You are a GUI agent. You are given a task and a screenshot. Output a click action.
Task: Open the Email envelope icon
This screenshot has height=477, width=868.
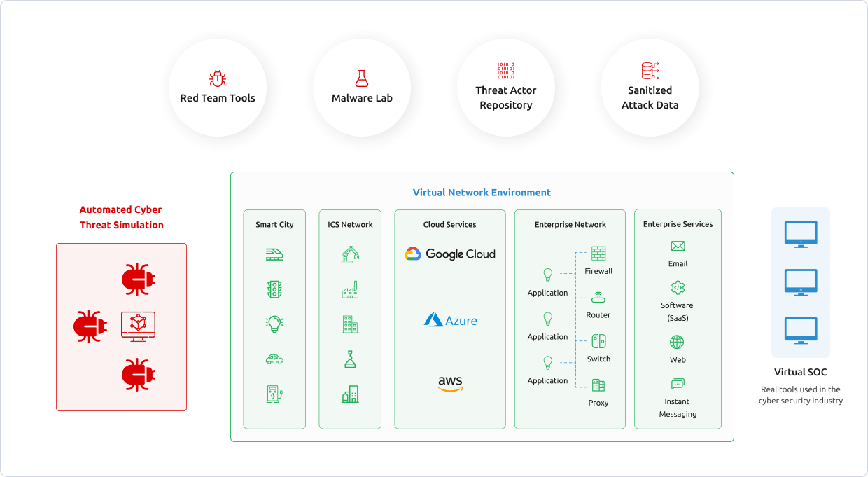(678, 246)
